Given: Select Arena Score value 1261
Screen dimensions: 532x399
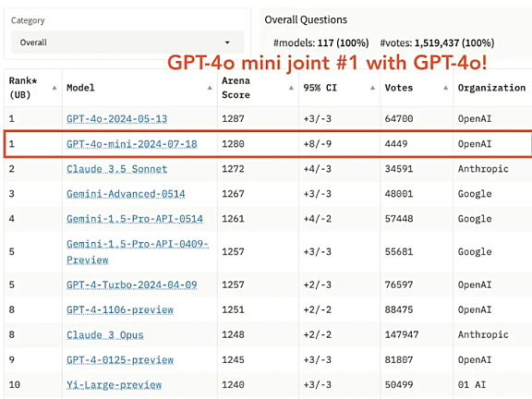Looking at the screenshot, I should [233, 219].
